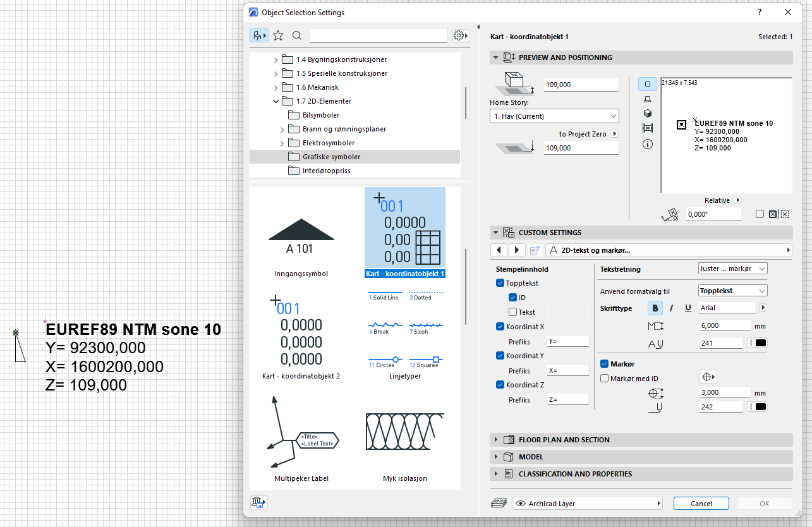Uncheck the Topptekst checkbox

click(x=500, y=284)
